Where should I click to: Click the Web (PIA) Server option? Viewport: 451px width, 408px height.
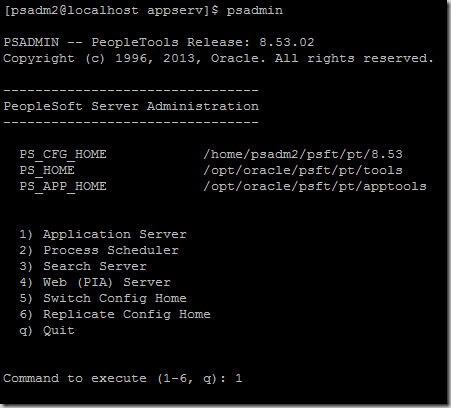[x=95, y=282]
